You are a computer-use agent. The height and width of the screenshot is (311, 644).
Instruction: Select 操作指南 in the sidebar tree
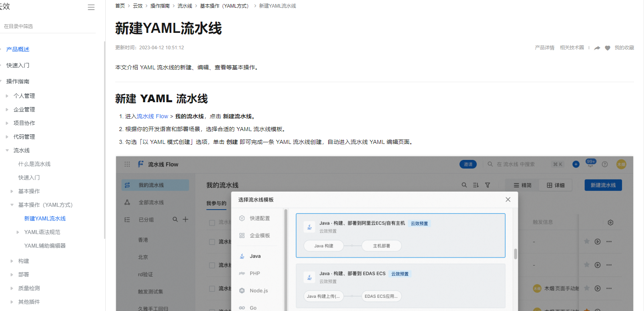click(18, 81)
